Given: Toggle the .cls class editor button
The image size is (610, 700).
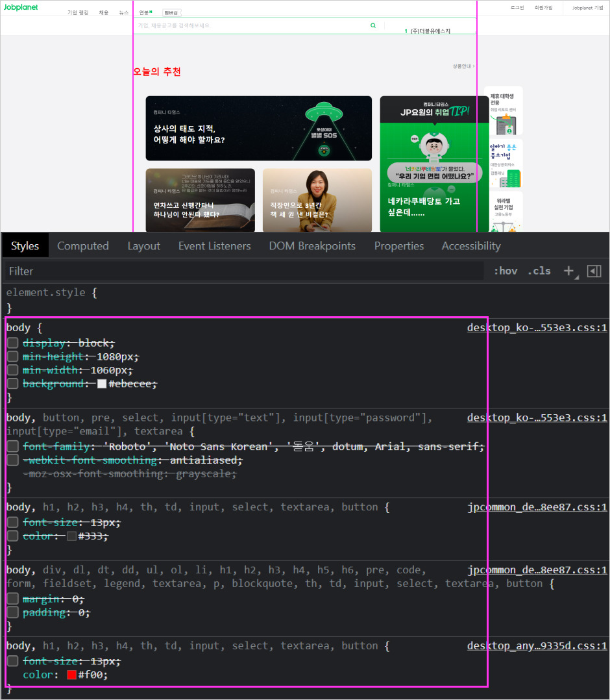Looking at the screenshot, I should point(539,271).
